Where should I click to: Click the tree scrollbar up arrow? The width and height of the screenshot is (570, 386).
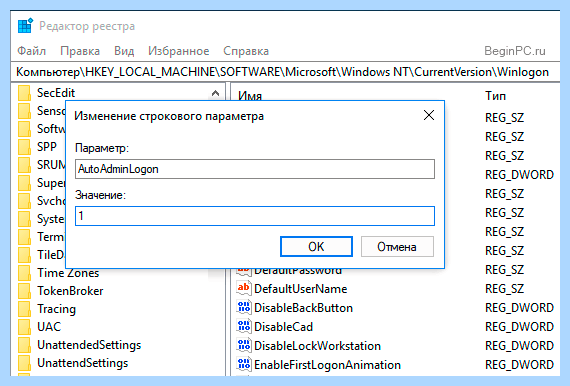[215, 93]
